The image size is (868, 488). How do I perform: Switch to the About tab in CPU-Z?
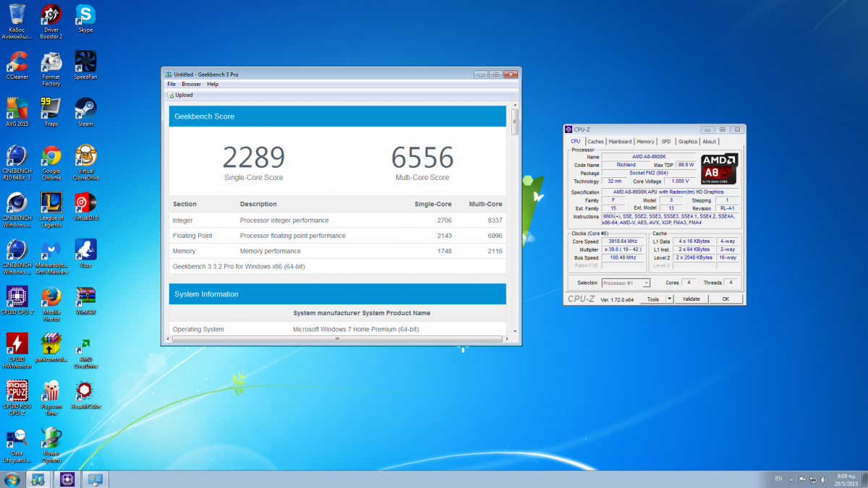(x=710, y=142)
